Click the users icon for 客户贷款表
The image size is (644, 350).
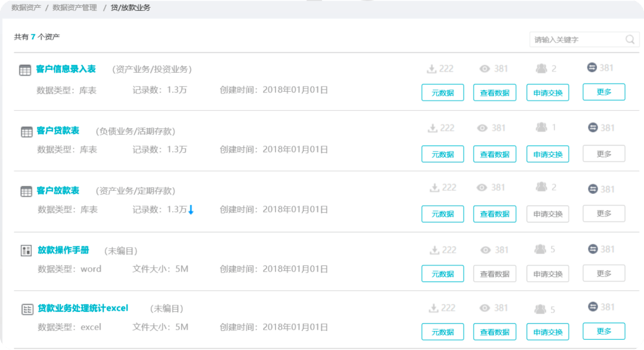pos(541,127)
